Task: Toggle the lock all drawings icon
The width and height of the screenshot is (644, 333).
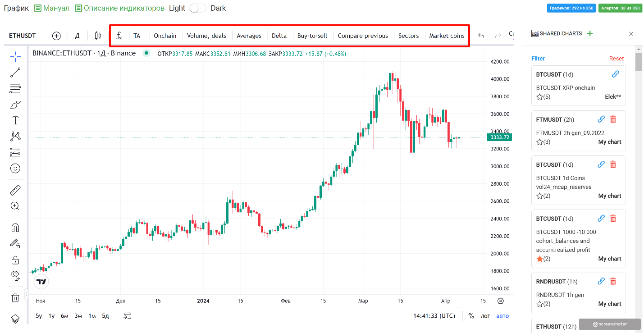Action: [x=15, y=260]
